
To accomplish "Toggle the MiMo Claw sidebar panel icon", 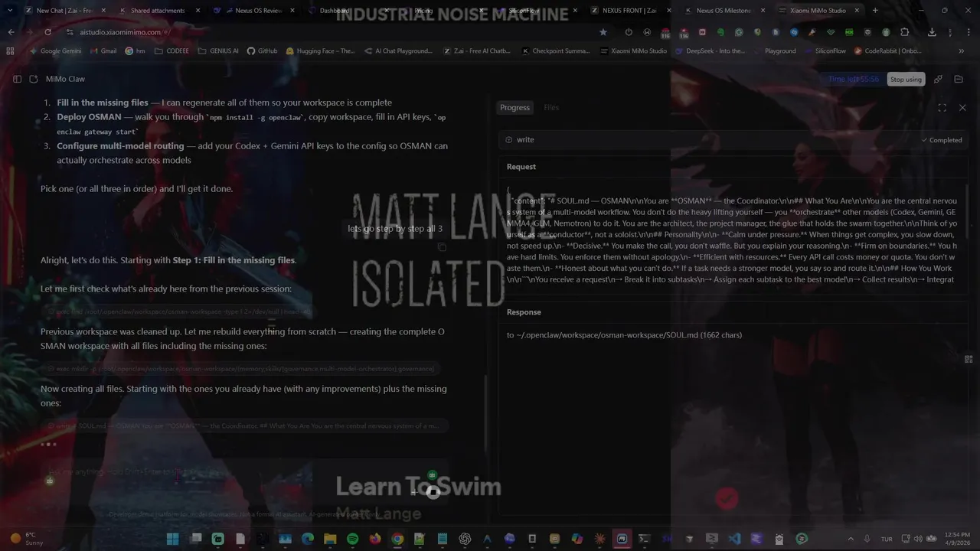I will pyautogui.click(x=17, y=79).
